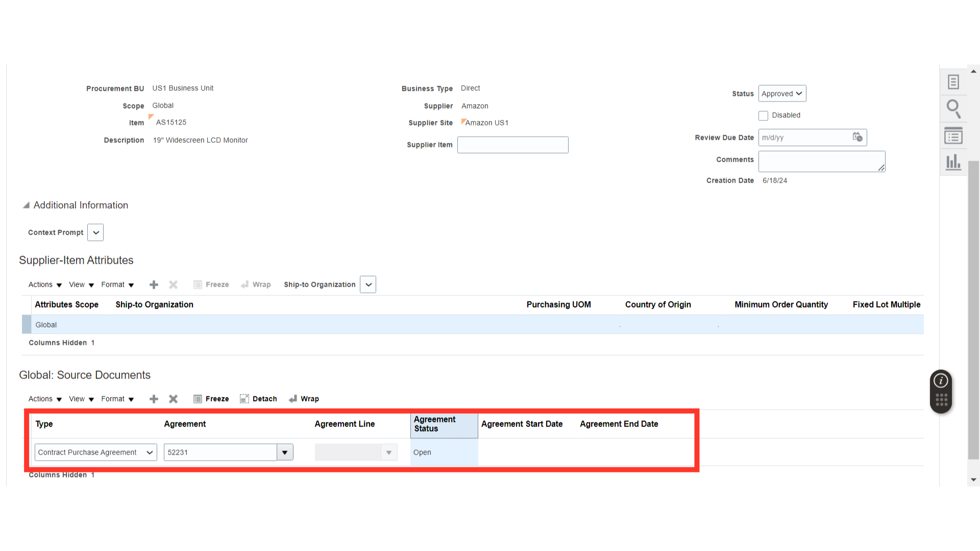Open the Context Prompt dropdown
Screen dimensions: 980x551
tap(95, 232)
